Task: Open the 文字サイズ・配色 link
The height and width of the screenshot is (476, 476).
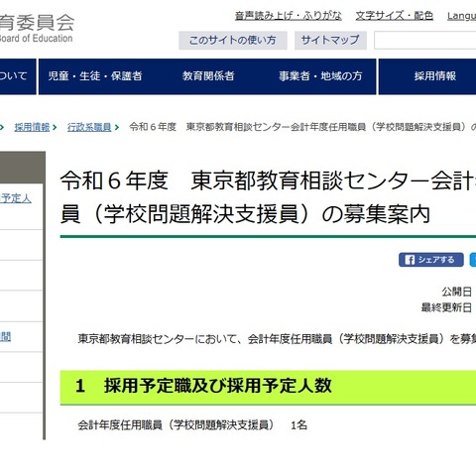Action: [395, 16]
